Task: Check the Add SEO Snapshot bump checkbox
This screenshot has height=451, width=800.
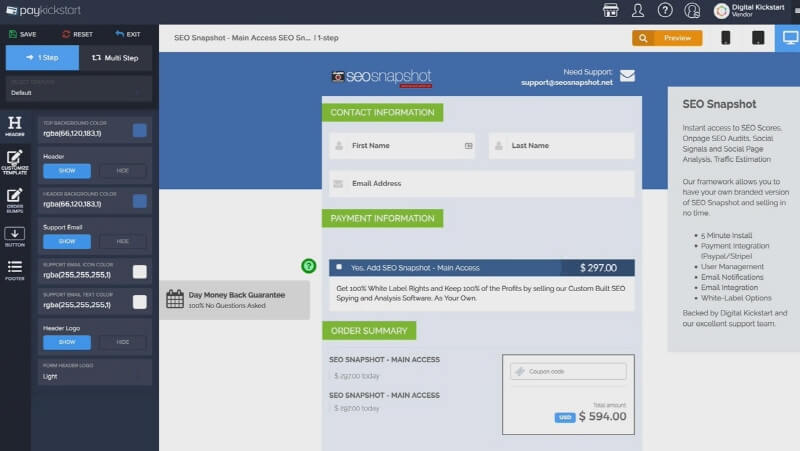Action: [x=339, y=267]
